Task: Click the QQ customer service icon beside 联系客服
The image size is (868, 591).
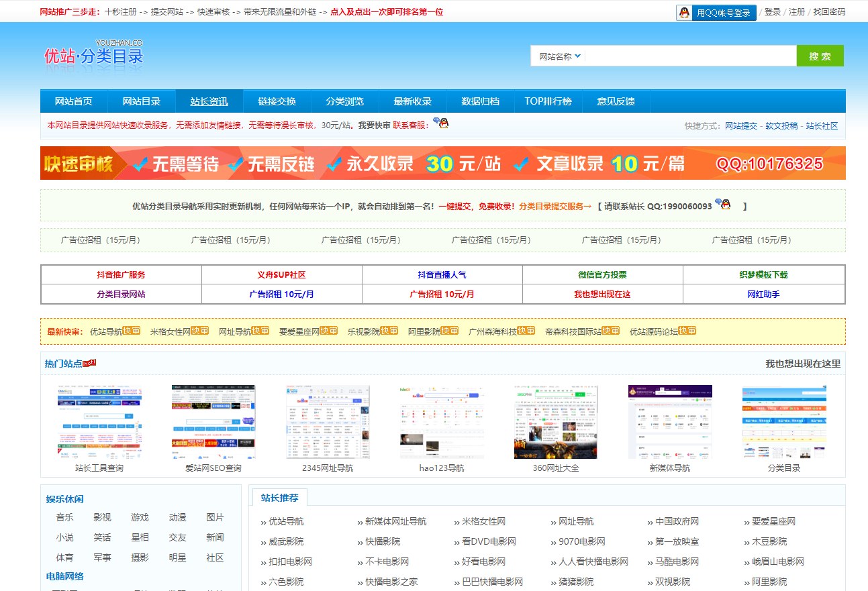Action: (x=440, y=123)
